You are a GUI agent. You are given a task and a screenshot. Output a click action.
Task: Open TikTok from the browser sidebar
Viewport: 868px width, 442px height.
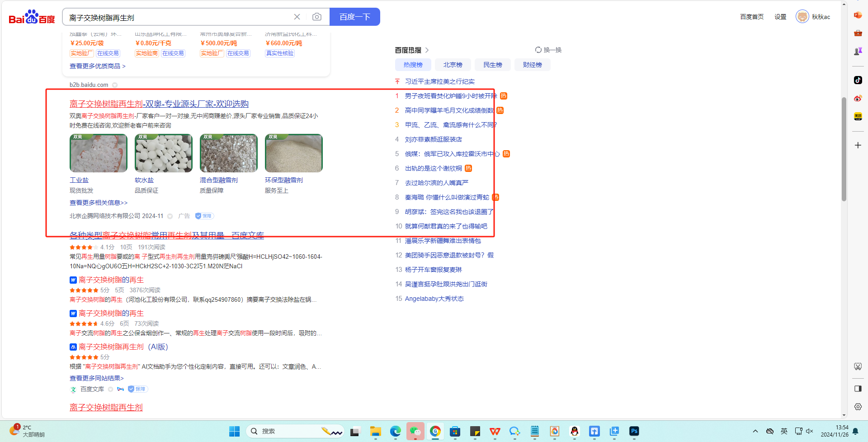858,80
